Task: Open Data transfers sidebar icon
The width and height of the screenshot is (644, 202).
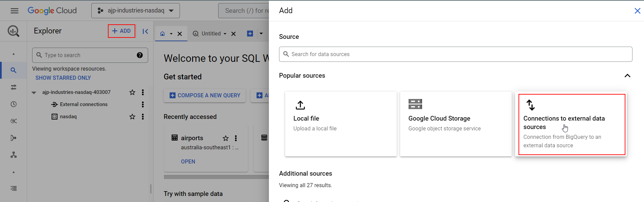Action: (14, 87)
